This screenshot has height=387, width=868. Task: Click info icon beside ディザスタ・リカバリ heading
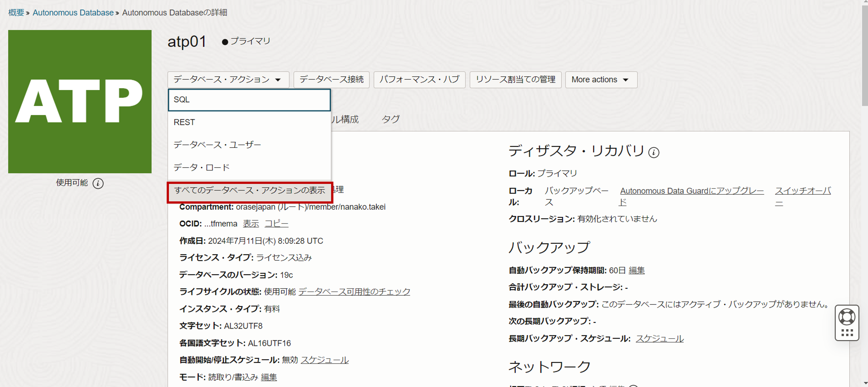click(x=654, y=153)
